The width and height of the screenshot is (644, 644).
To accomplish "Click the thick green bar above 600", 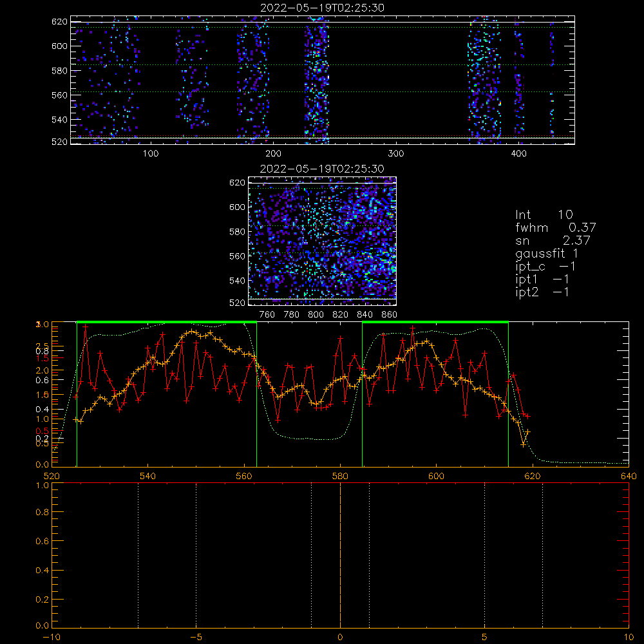I will pyautogui.click(x=435, y=322).
